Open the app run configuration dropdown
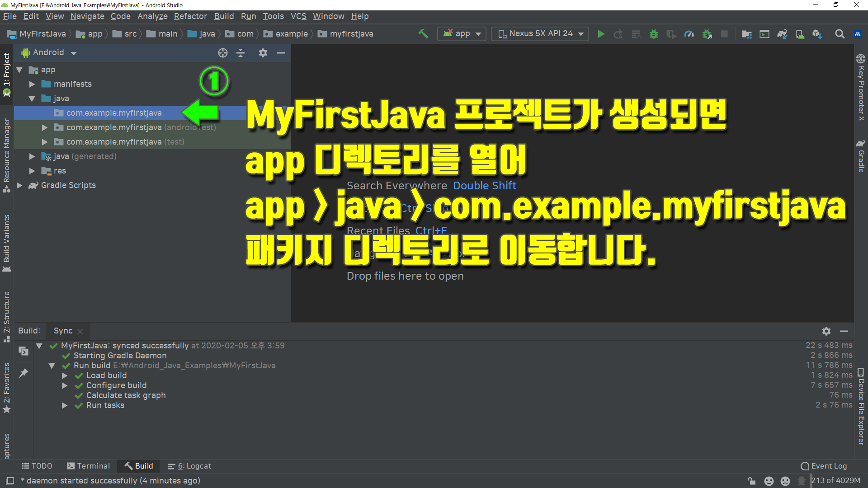Screen dimensions: 868x488 pyautogui.click(x=462, y=34)
